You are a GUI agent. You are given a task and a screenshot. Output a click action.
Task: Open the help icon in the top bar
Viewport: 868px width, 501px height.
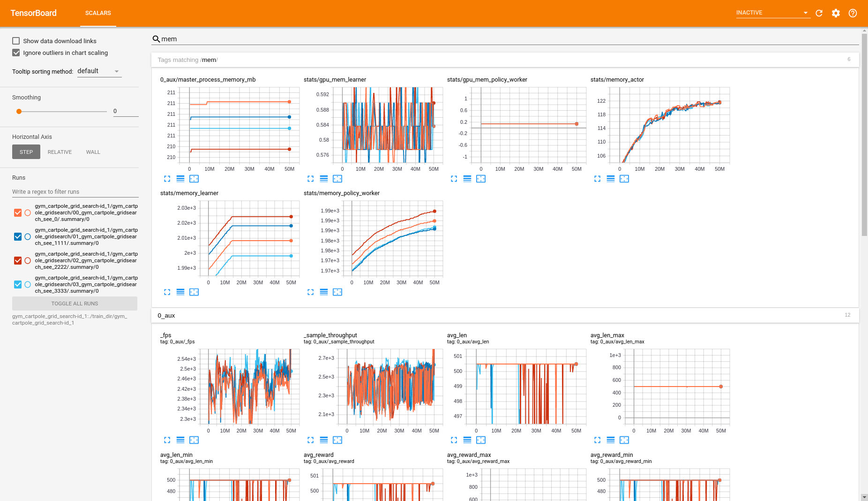853,13
